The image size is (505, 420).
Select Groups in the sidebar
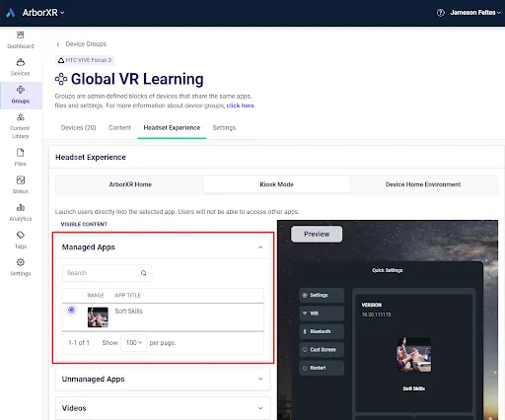click(x=21, y=95)
